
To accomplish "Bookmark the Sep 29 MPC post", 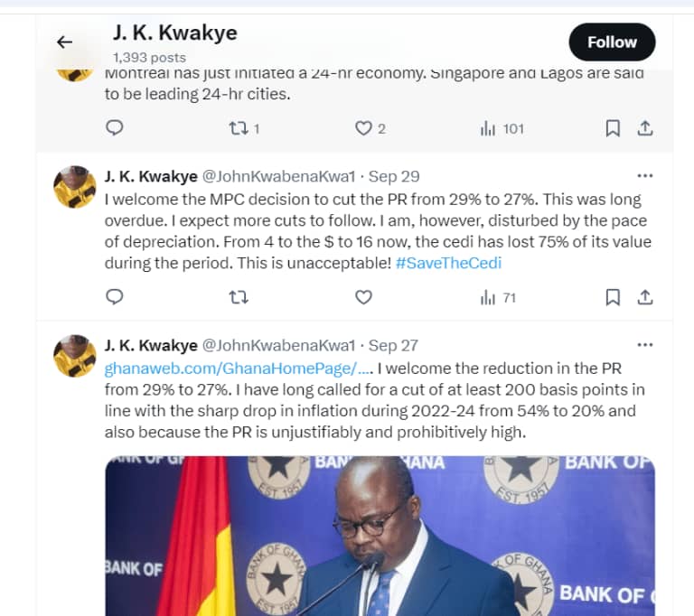I will 613,297.
